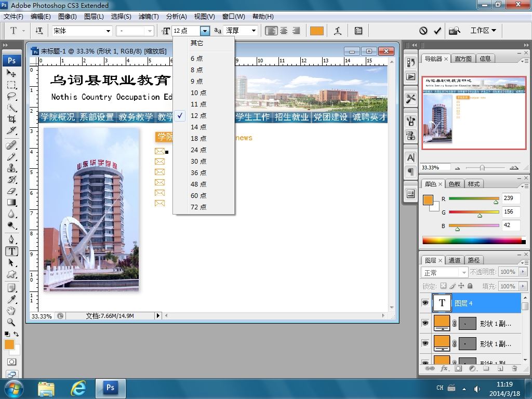This screenshot has height=399, width=532.
Task: Toggle lock transparent pixels
Action: click(x=443, y=286)
